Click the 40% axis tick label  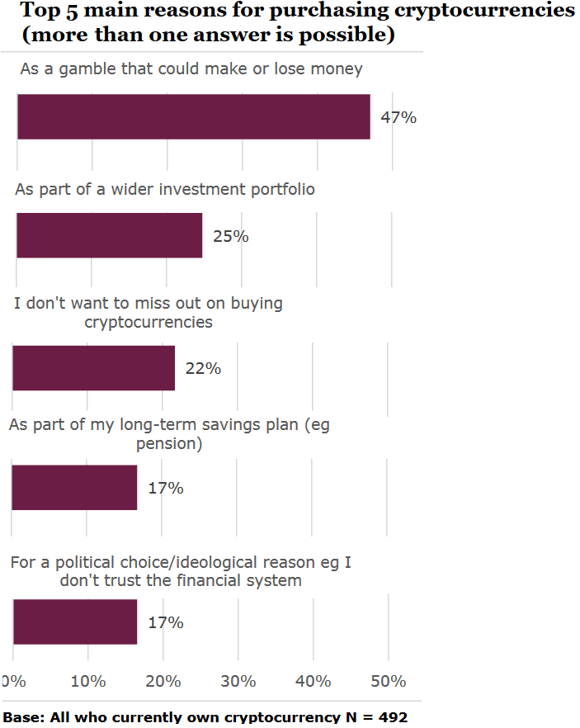[x=314, y=681]
